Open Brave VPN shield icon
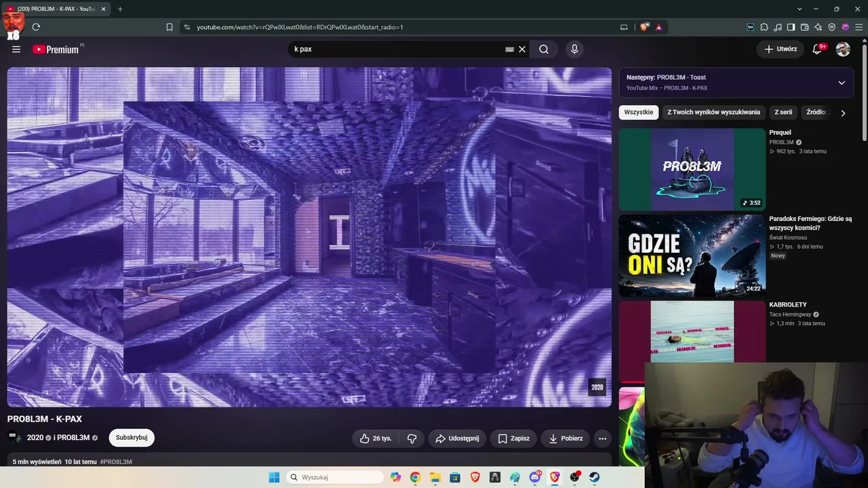This screenshot has height=488, width=868. point(832,27)
